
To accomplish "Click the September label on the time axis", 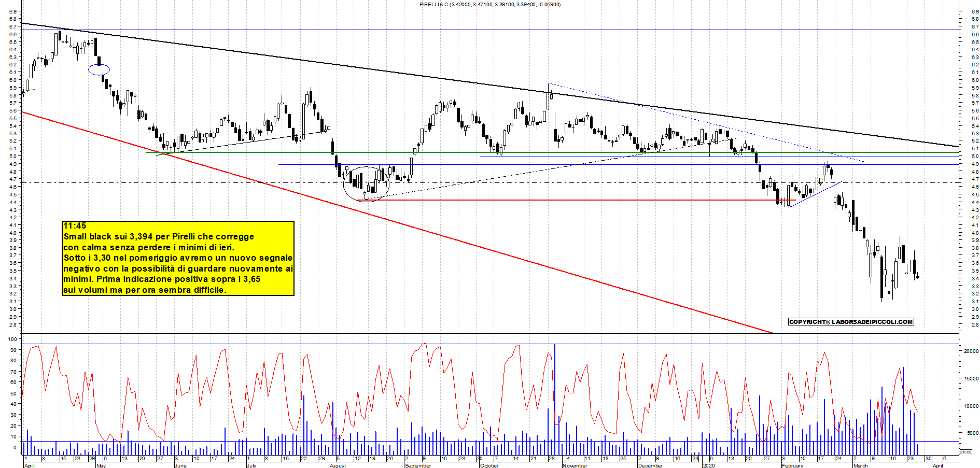I will click(418, 465).
